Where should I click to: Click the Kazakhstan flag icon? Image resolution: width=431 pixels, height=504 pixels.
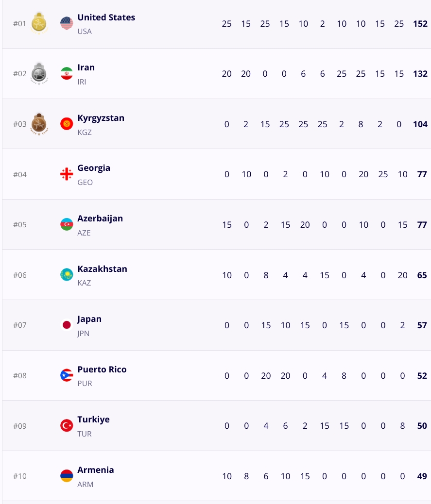(x=67, y=275)
